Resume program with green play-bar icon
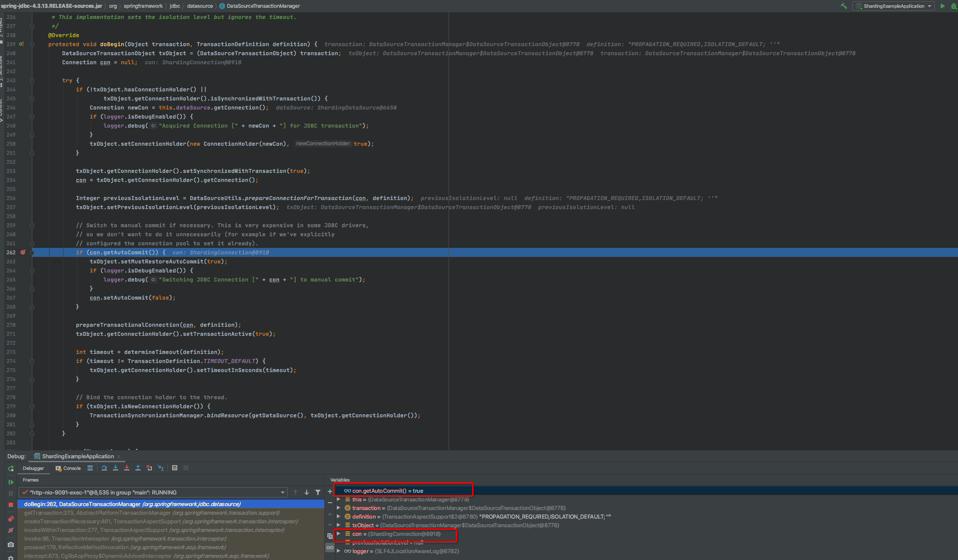The width and height of the screenshot is (958, 560). tap(11, 482)
